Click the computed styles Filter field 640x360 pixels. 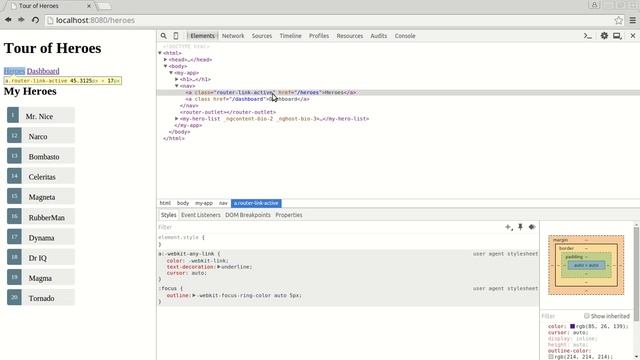561,316
